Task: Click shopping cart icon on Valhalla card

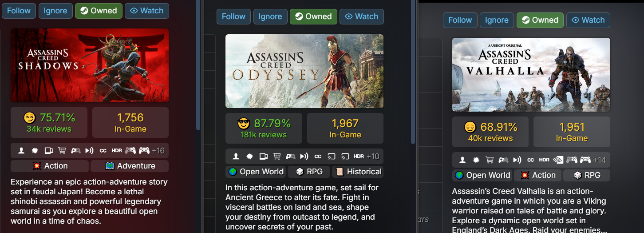Action: coord(490,160)
